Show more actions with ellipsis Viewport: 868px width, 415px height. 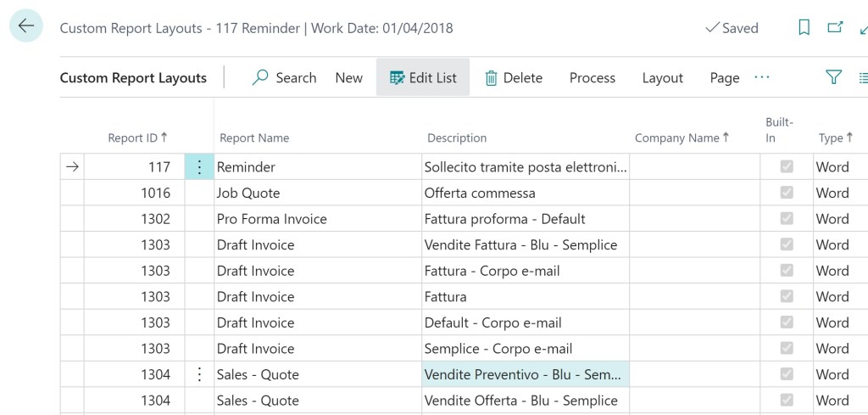[x=762, y=78]
